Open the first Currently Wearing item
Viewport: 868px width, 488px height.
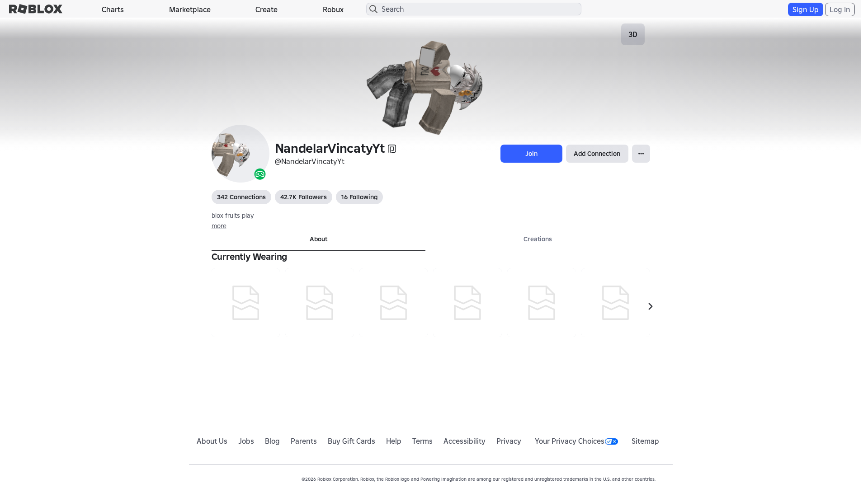tap(245, 303)
